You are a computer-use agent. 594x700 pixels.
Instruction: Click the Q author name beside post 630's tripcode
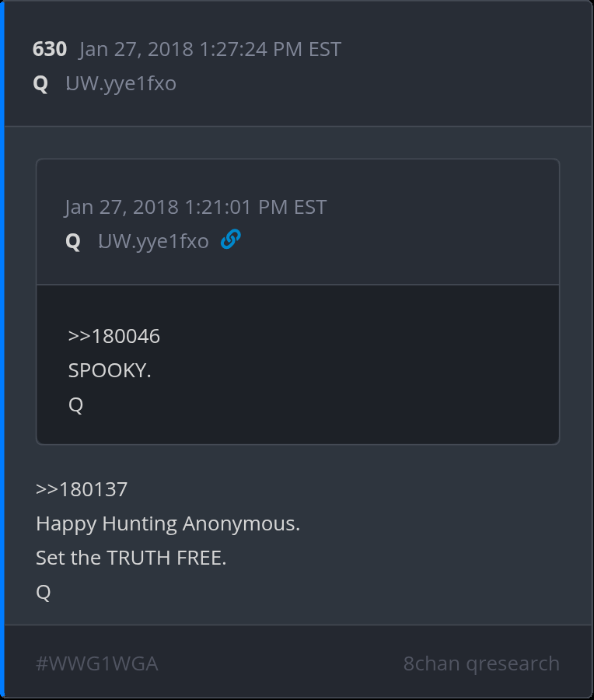tap(40, 83)
